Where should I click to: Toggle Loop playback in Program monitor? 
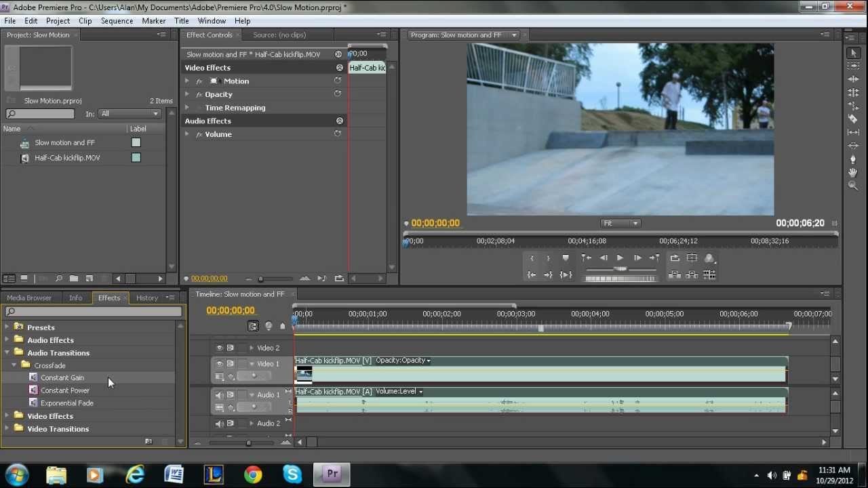(675, 258)
